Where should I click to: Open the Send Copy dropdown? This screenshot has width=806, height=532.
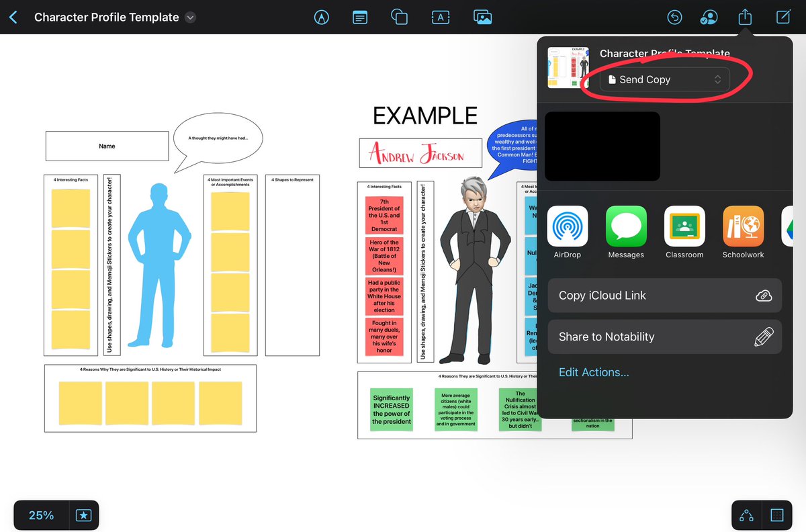pyautogui.click(x=664, y=79)
